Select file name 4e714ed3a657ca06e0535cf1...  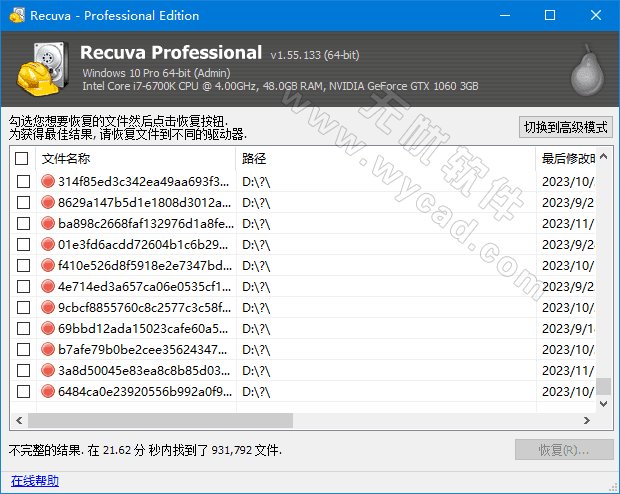pos(144,286)
